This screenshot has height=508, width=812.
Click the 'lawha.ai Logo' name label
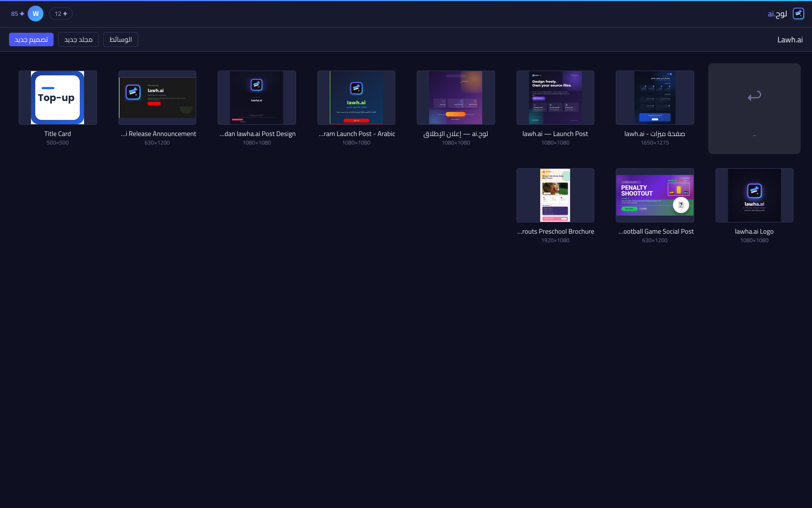click(x=754, y=231)
